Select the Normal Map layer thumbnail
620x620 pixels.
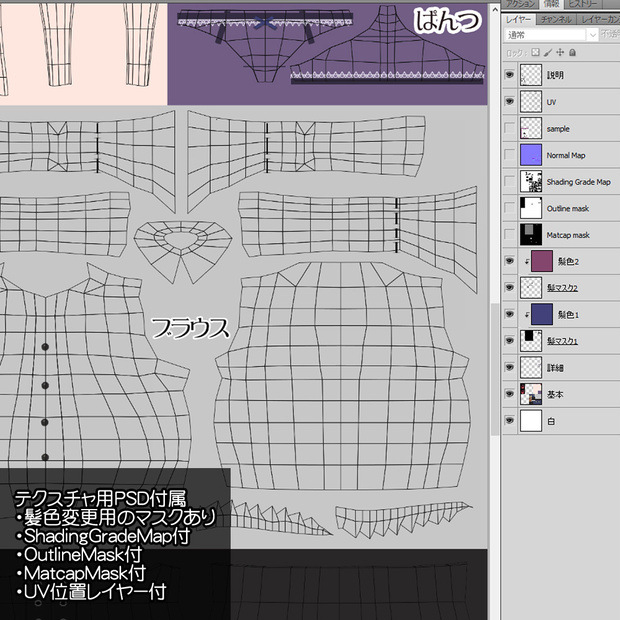pyautogui.click(x=531, y=155)
